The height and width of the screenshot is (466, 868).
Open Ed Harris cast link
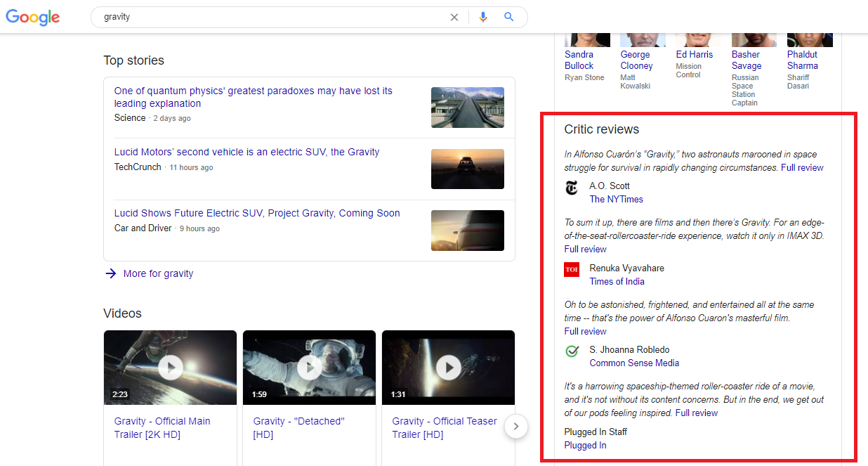click(695, 54)
